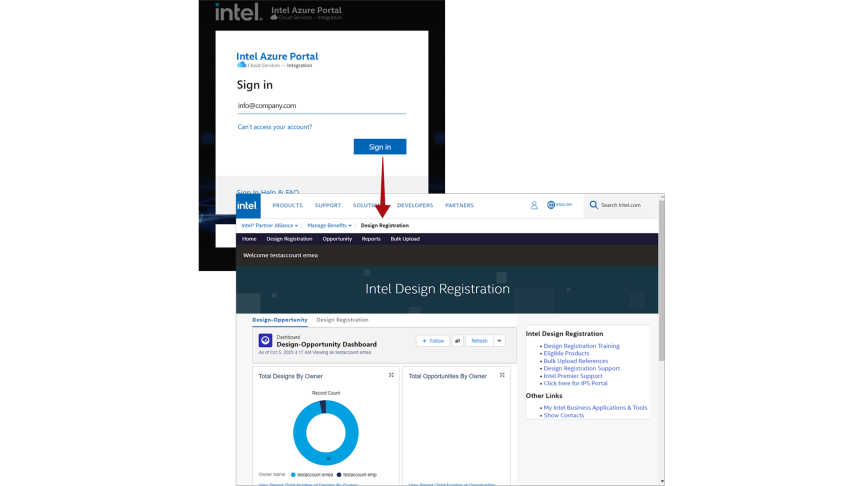Open Bulk Upload in the navigation bar
The width and height of the screenshot is (864, 486).
click(405, 239)
